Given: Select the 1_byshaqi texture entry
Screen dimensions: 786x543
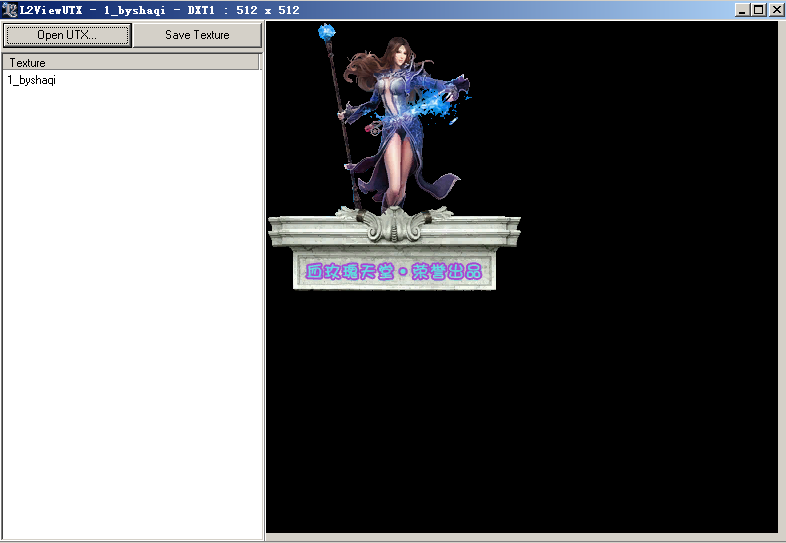Looking at the screenshot, I should 32,80.
